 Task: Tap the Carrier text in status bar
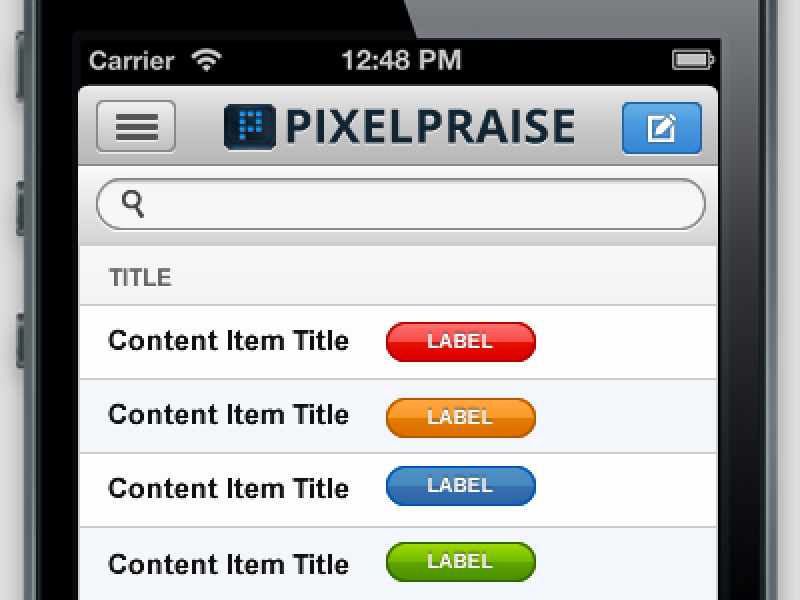point(132,60)
